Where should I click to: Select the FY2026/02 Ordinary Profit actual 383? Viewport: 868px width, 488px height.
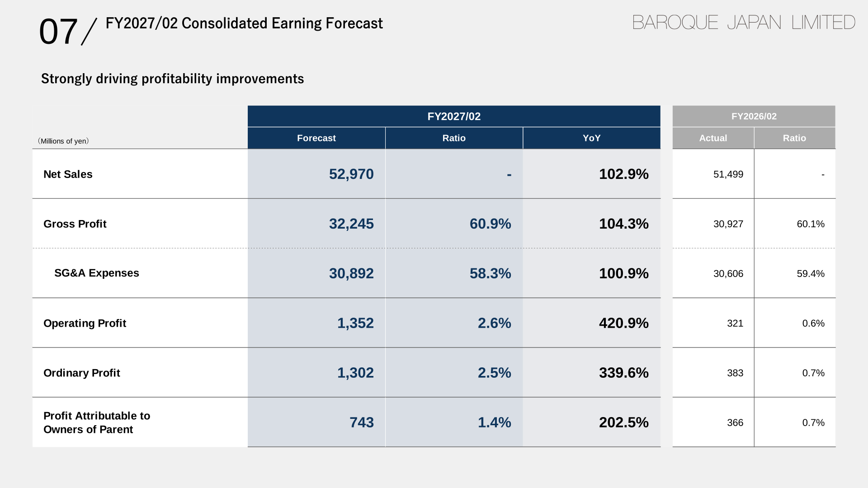pyautogui.click(x=735, y=373)
